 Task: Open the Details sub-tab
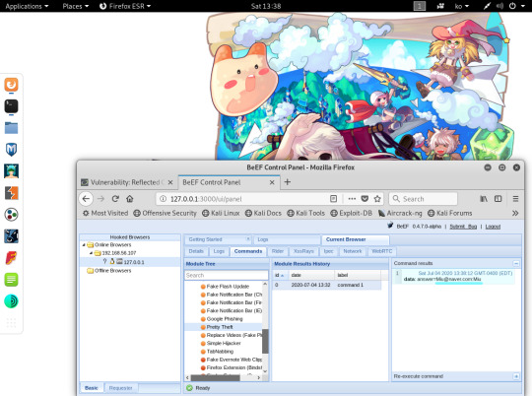pyautogui.click(x=196, y=251)
